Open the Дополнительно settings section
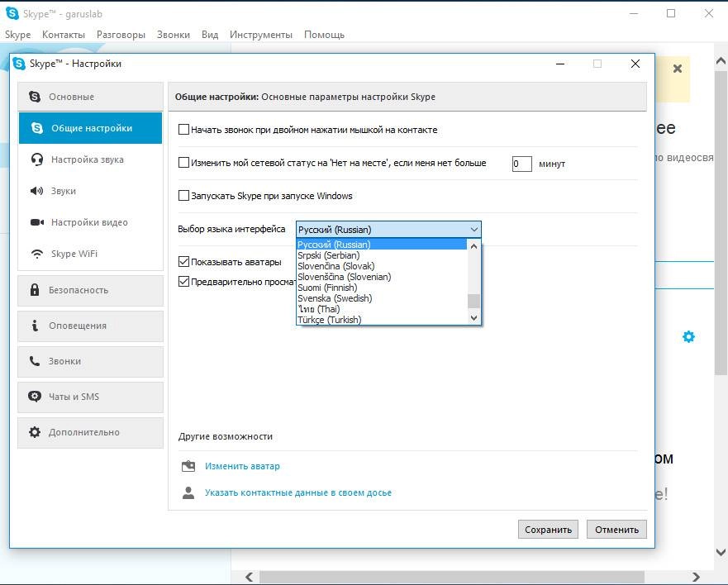This screenshot has height=585, width=728. click(x=91, y=432)
